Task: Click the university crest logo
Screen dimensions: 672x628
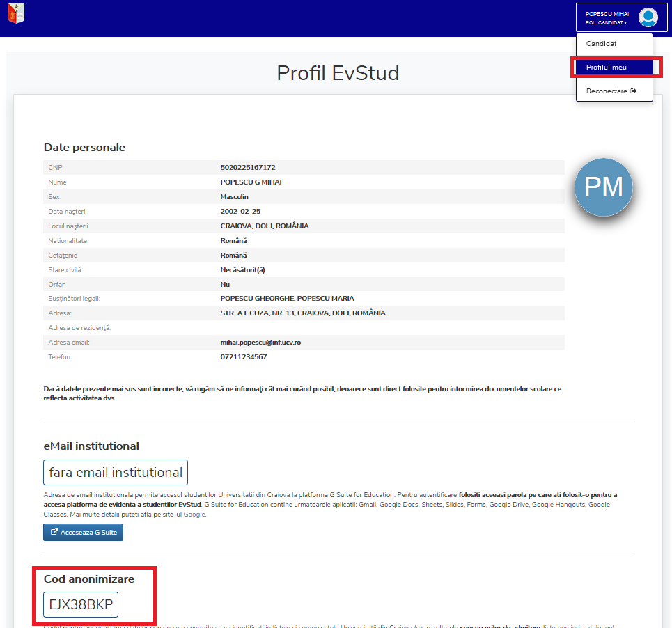Action: [x=16, y=13]
